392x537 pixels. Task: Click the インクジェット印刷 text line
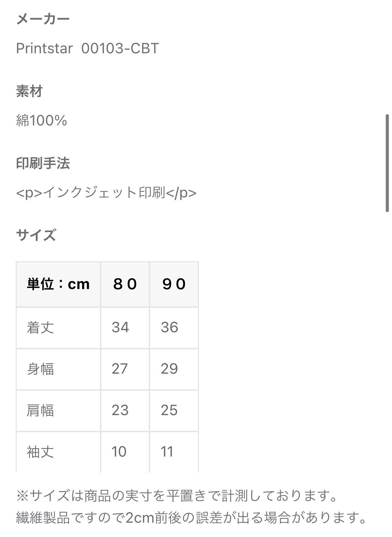click(106, 193)
